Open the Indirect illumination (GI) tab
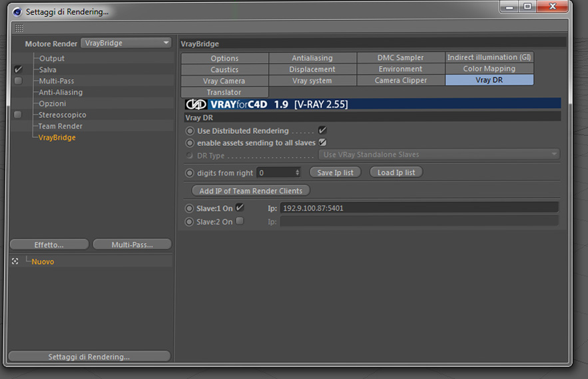The height and width of the screenshot is (379, 588). point(489,57)
